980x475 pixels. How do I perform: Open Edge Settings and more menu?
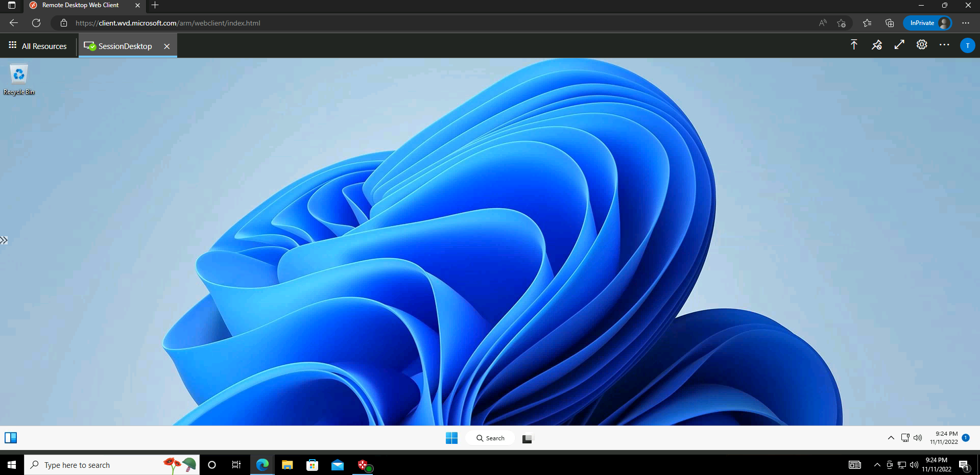tap(966, 23)
